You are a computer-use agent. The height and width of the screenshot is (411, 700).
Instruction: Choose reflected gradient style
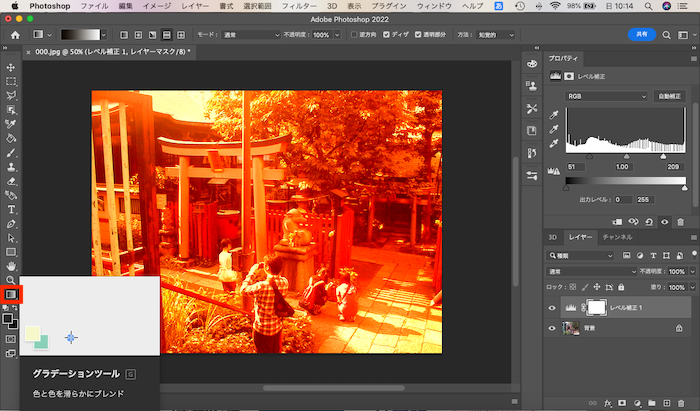pyautogui.click(x=167, y=35)
